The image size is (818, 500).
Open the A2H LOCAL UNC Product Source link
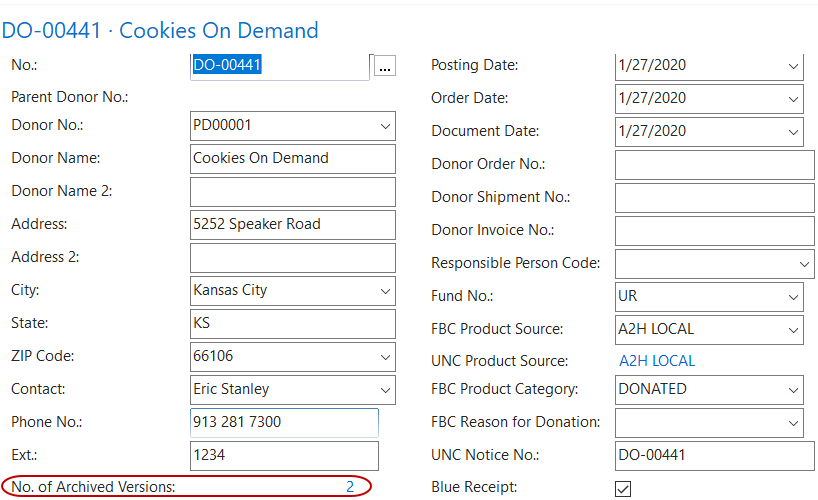pos(657,361)
